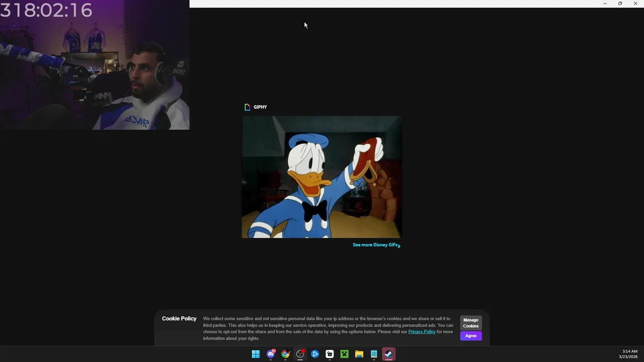Open Discord from the taskbar
Viewport: 644px width, 362px height.
(x=271, y=354)
